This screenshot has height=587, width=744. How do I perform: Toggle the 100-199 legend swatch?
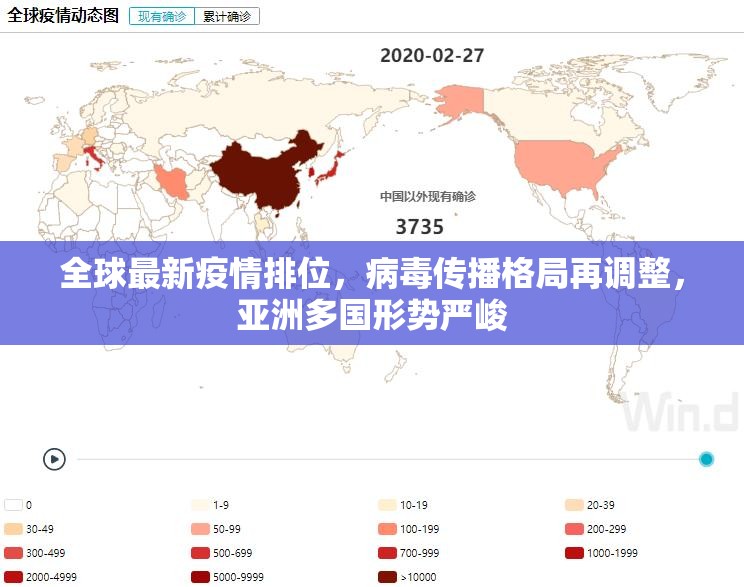tap(387, 529)
